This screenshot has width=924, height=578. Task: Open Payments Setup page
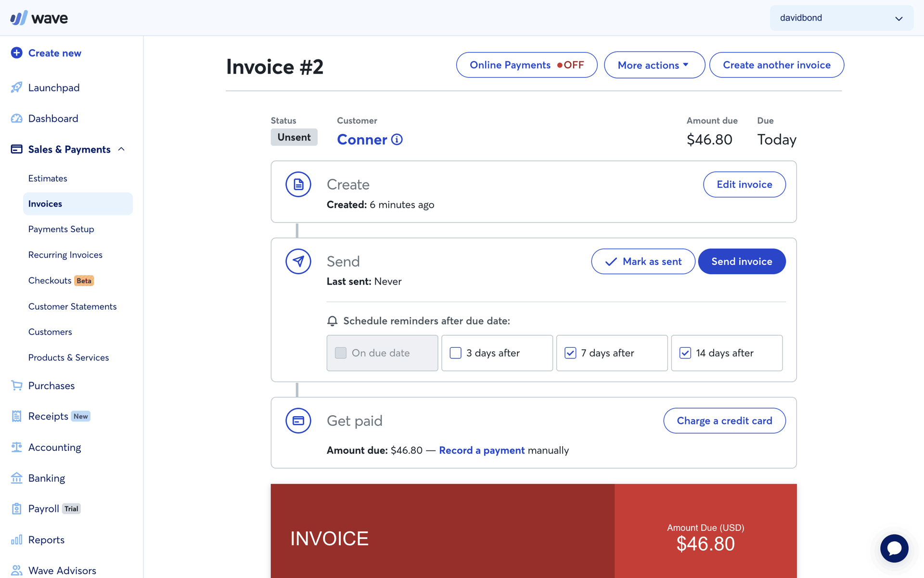click(61, 229)
